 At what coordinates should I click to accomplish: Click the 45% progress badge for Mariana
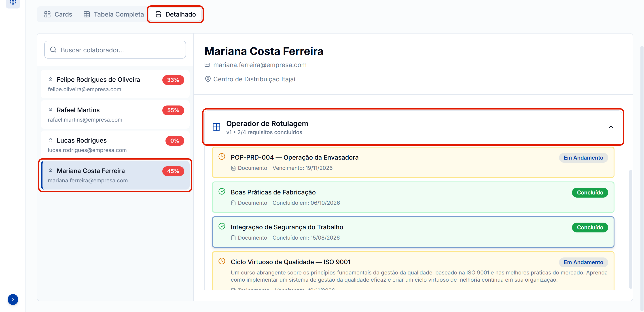pos(173,171)
